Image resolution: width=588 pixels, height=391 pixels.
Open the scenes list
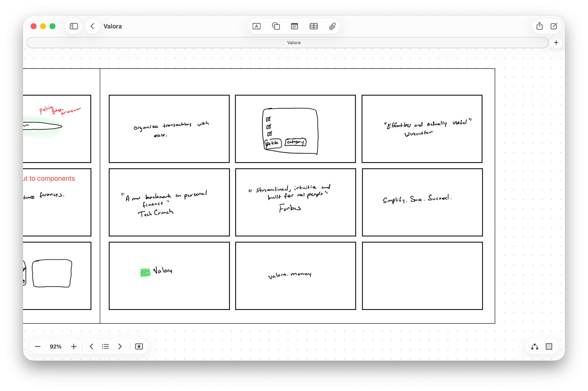[x=105, y=346]
